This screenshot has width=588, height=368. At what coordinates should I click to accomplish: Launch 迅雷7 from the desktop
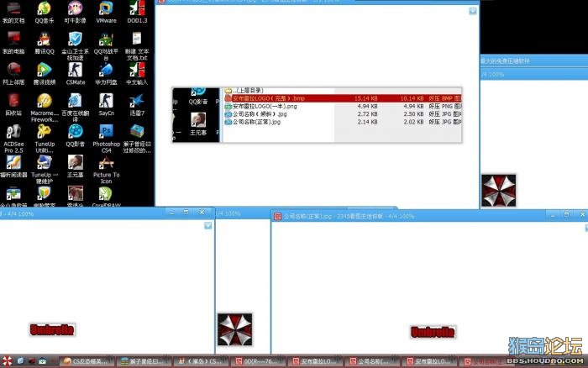pos(137,105)
